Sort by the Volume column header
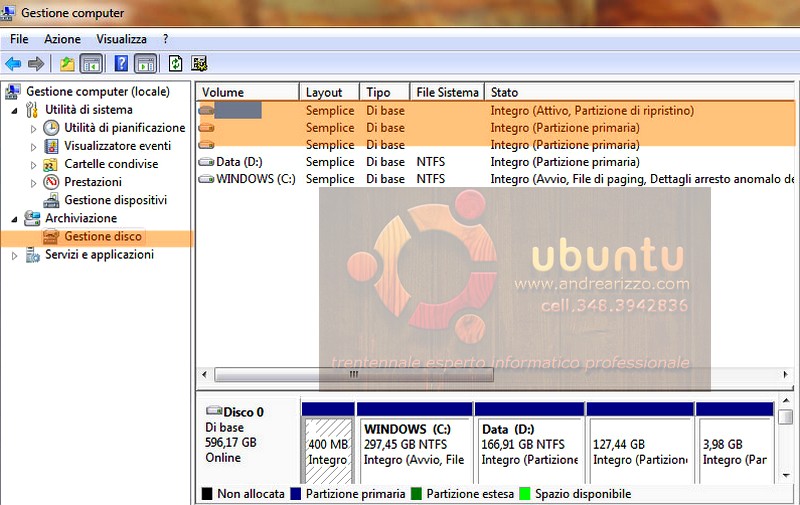Image resolution: width=800 pixels, height=505 pixels. pos(248,92)
